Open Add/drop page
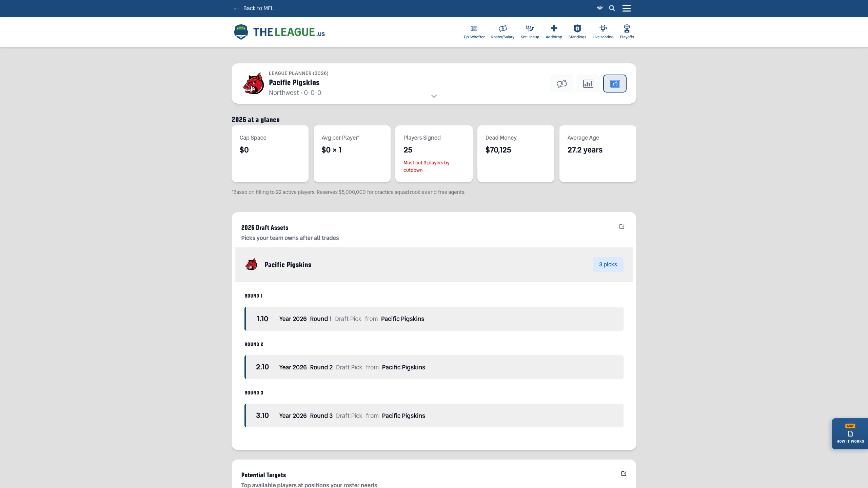Image resolution: width=868 pixels, height=488 pixels. pos(554,32)
